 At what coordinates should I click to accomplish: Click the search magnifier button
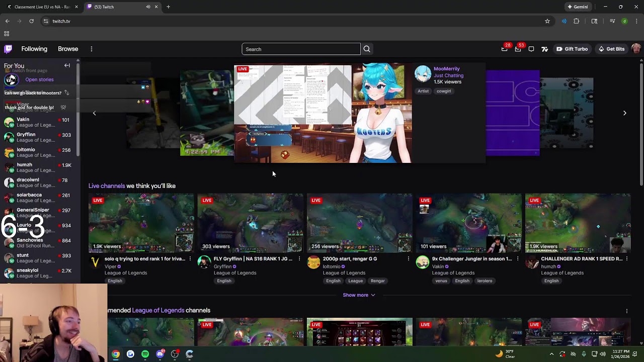click(367, 49)
